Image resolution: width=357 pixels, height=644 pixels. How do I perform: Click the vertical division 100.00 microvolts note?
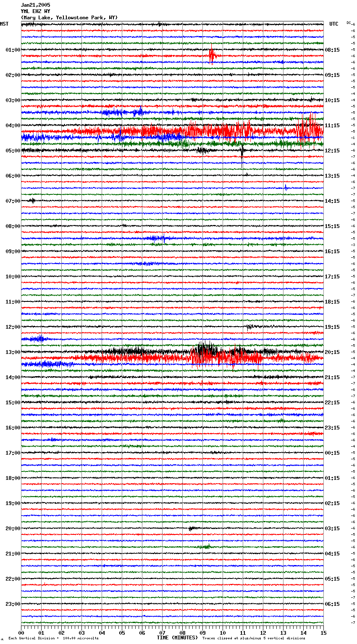[x=54, y=639]
